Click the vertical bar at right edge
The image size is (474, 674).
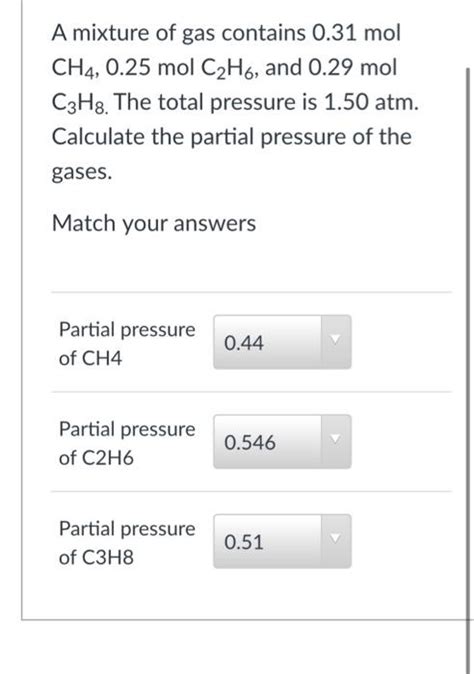point(468,370)
